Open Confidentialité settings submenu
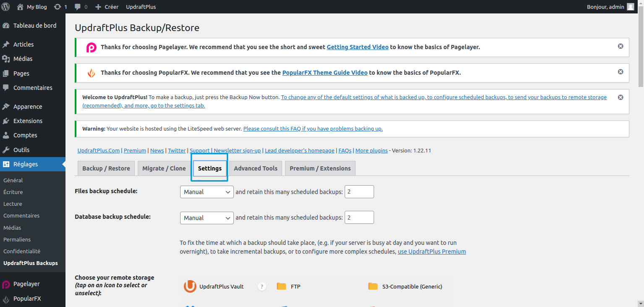The image size is (644, 307). coord(22,251)
